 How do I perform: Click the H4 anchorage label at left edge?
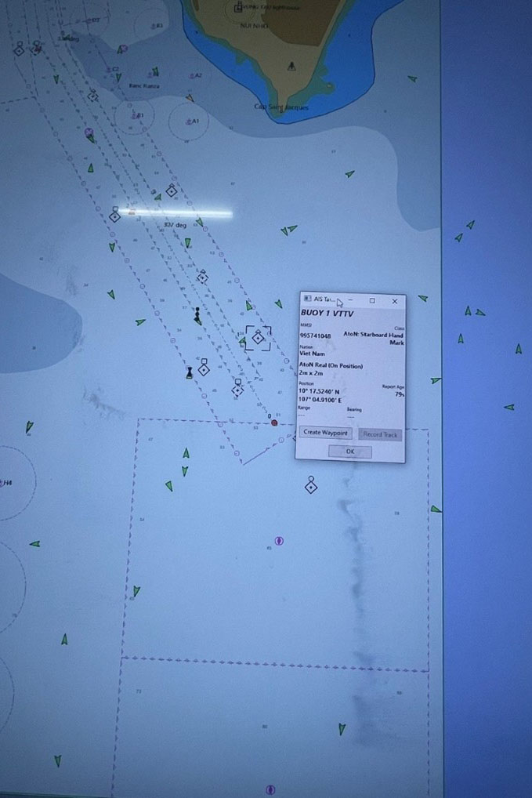pos(7,483)
